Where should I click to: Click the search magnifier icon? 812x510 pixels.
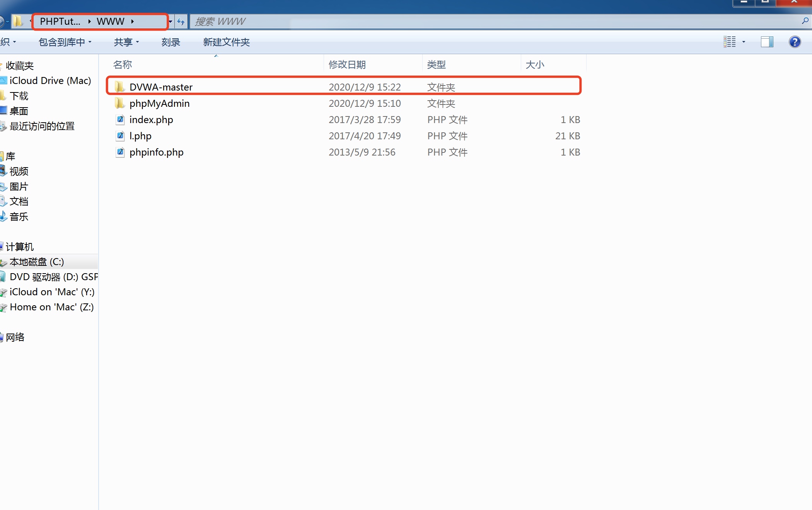pyautogui.click(x=805, y=21)
